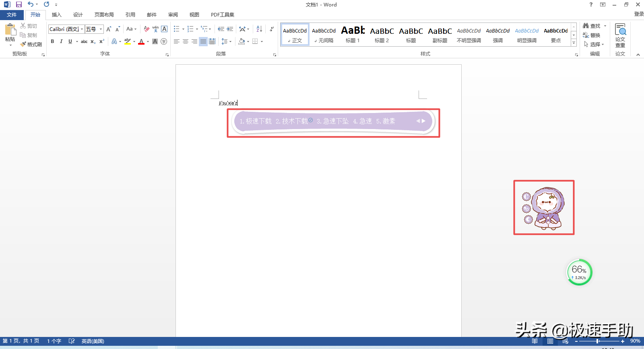Click 登录 to sign in

[x=639, y=14]
